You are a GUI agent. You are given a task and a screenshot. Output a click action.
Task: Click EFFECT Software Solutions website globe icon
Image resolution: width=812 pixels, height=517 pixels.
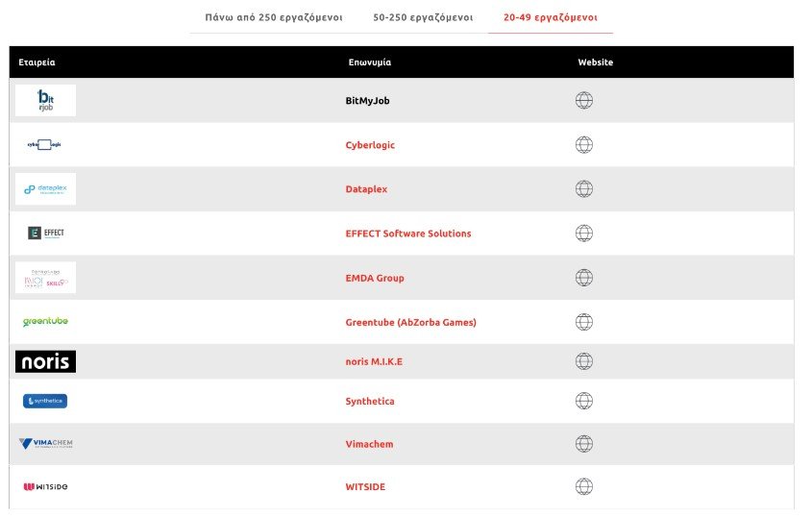[x=583, y=234]
